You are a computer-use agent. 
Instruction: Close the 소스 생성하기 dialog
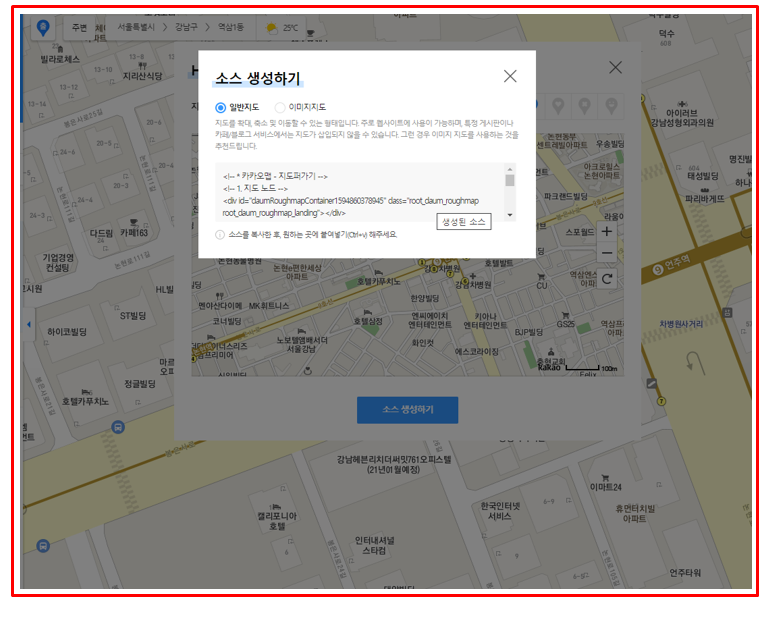point(510,76)
